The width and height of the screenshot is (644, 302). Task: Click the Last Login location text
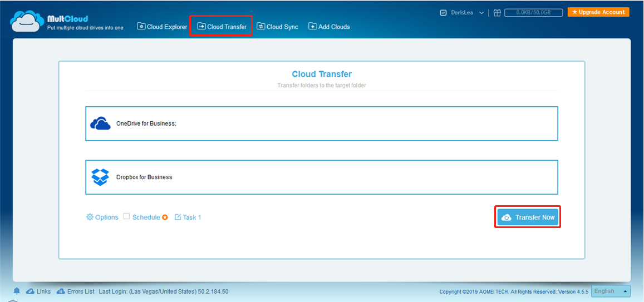click(164, 291)
